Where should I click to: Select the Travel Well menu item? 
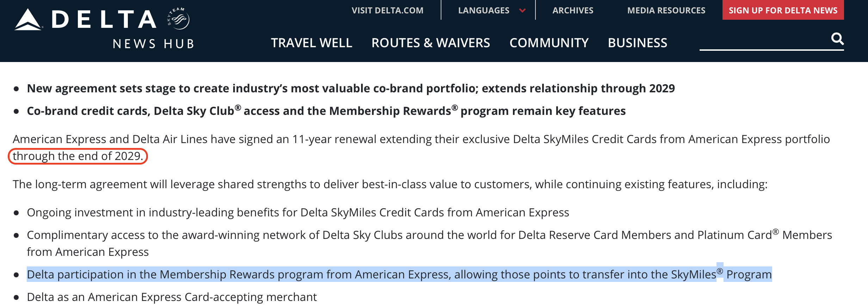[311, 43]
